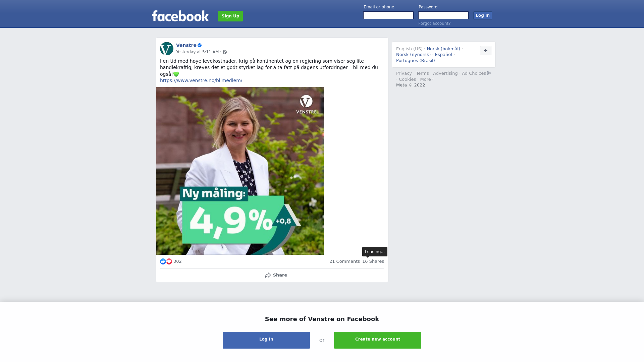
Task: Switch language to Norsk (bokmål)
Action: coord(443,49)
